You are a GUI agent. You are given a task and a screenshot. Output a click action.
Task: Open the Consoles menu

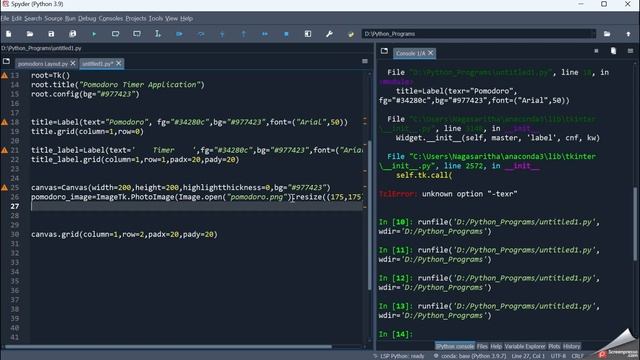(x=111, y=18)
